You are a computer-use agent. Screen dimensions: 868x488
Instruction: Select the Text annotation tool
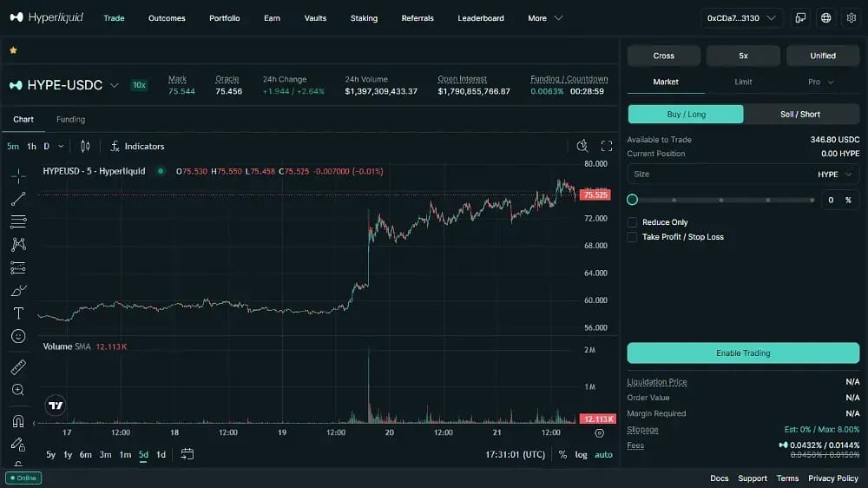pos(18,313)
